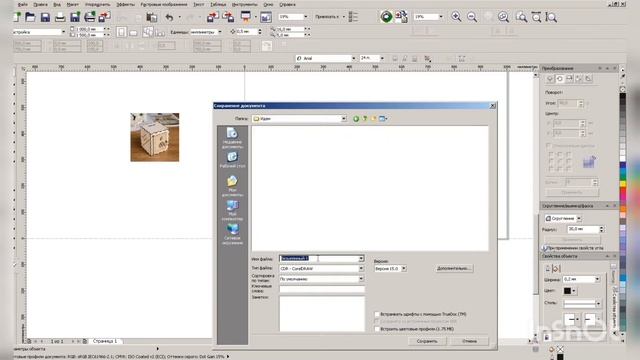
Task: Expand the 'Версия 15.0' version dropdown
Action: 404,269
